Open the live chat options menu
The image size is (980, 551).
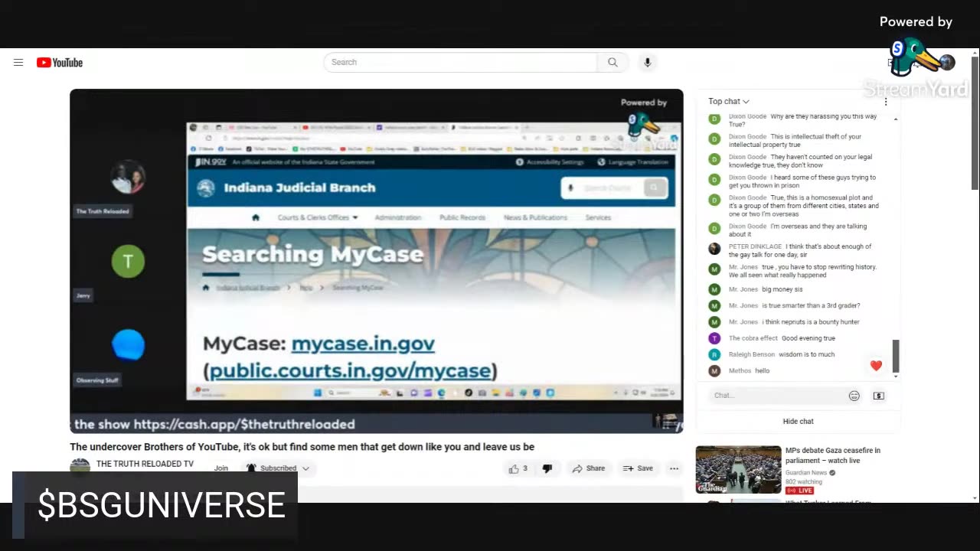pos(886,102)
